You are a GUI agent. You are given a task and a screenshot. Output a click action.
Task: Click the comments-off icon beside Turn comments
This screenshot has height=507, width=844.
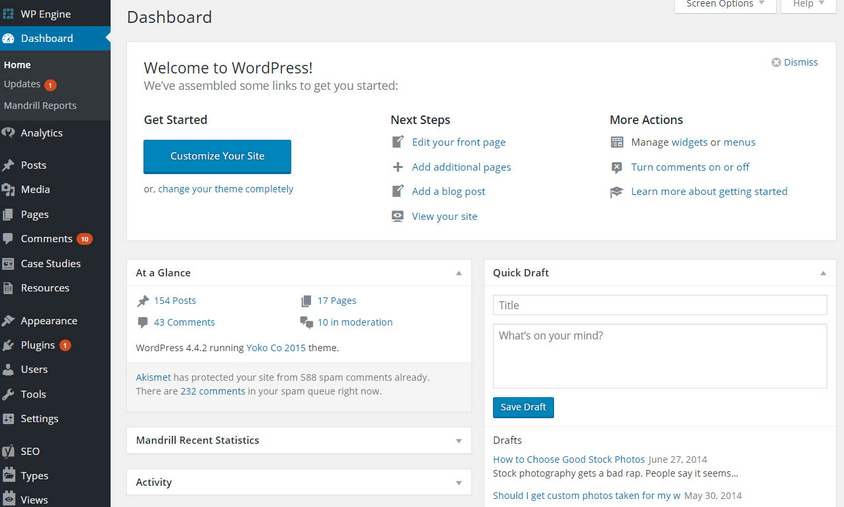(x=617, y=167)
